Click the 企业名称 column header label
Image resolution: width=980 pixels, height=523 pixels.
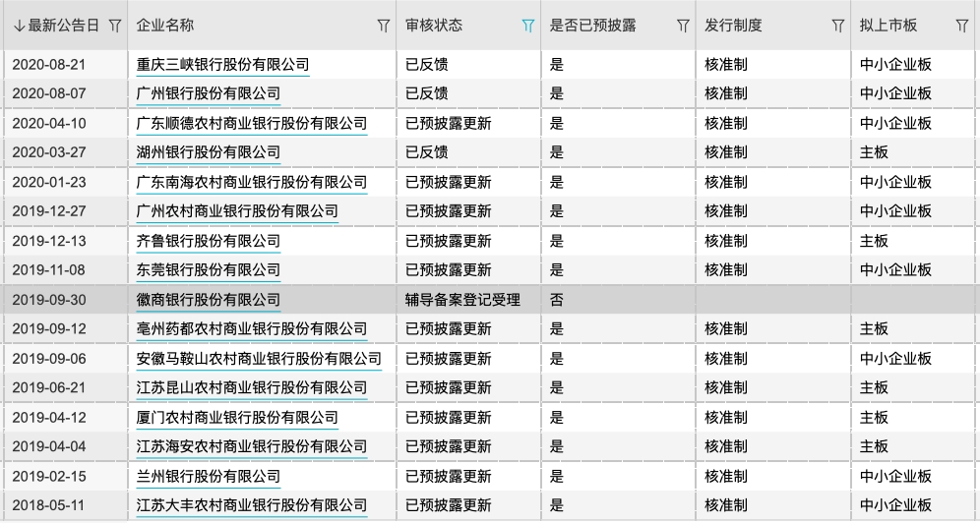point(165,26)
